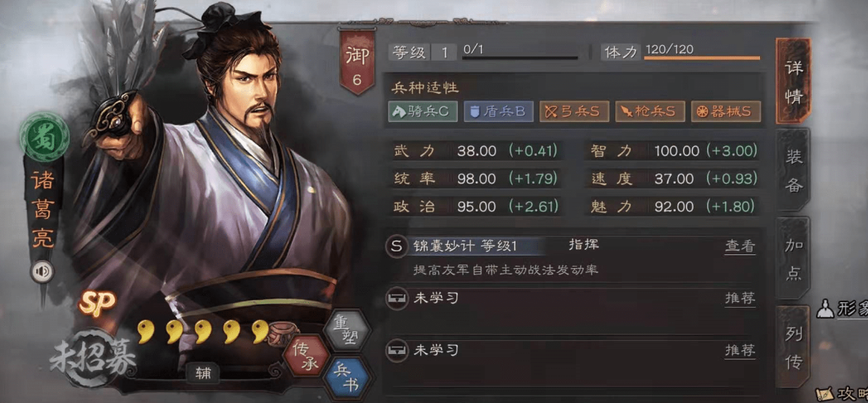The height and width of the screenshot is (403, 868).
Task: Open the red 传承 hexagon button
Action: coord(305,355)
